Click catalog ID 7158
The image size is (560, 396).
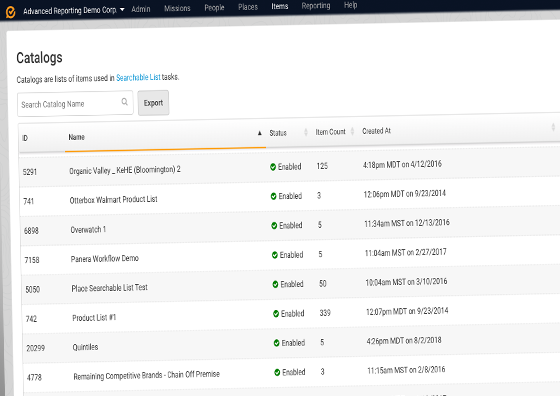[x=32, y=260]
